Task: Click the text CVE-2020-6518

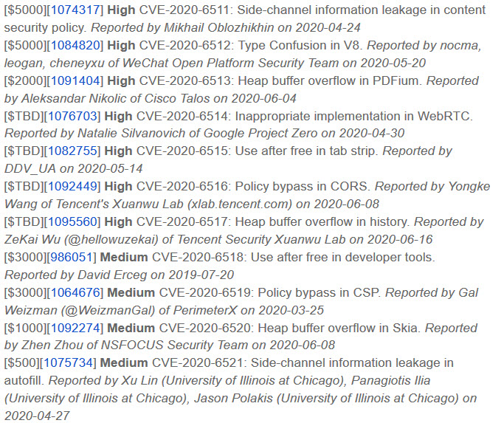Action: (198, 257)
